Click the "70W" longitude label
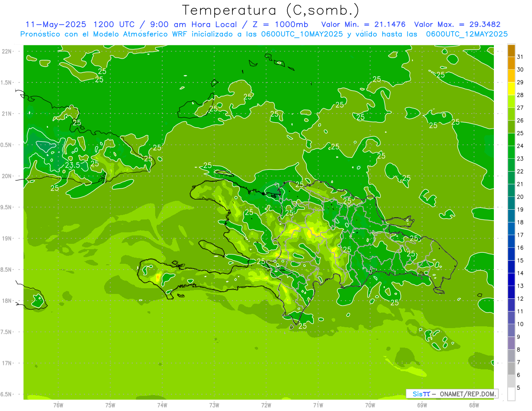Screen dimensions: 532x411 [370, 404]
